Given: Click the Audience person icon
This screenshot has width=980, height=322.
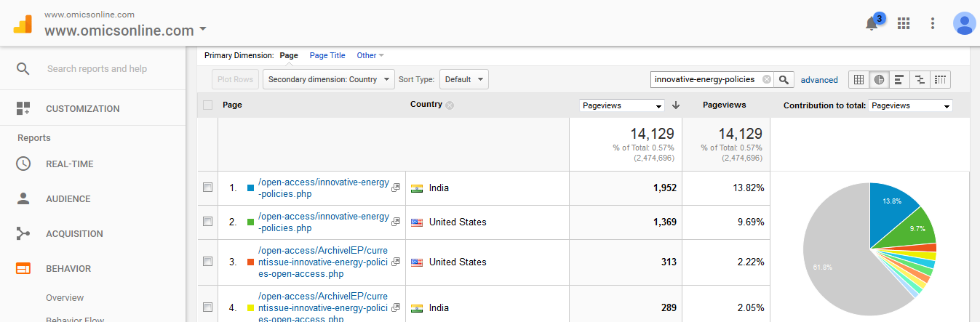Looking at the screenshot, I should [23, 198].
